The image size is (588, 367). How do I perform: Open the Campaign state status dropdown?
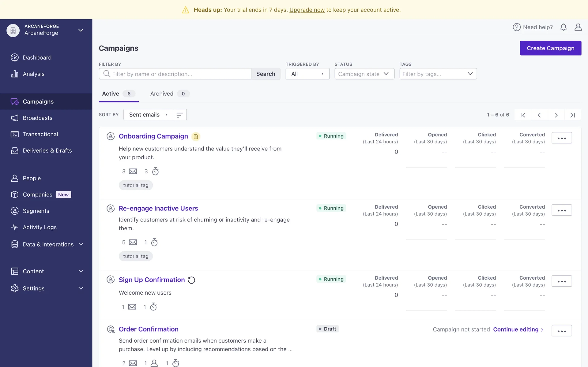[364, 74]
